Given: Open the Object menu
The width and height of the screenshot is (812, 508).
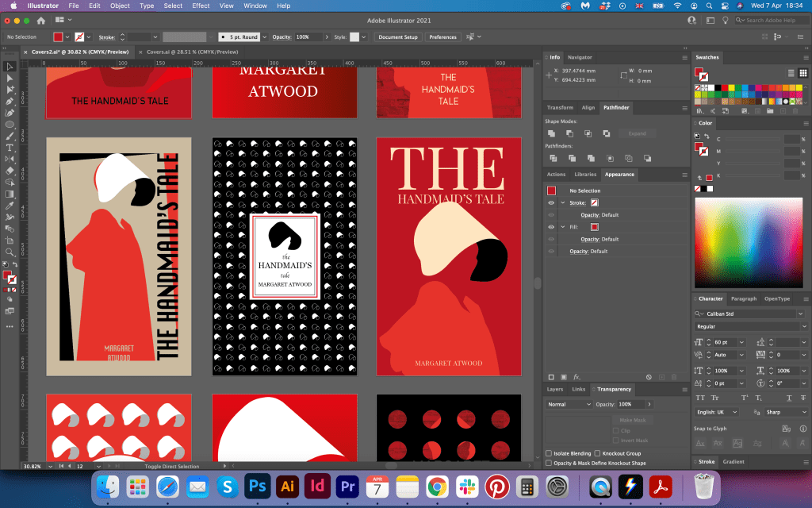Looking at the screenshot, I should pos(120,6).
